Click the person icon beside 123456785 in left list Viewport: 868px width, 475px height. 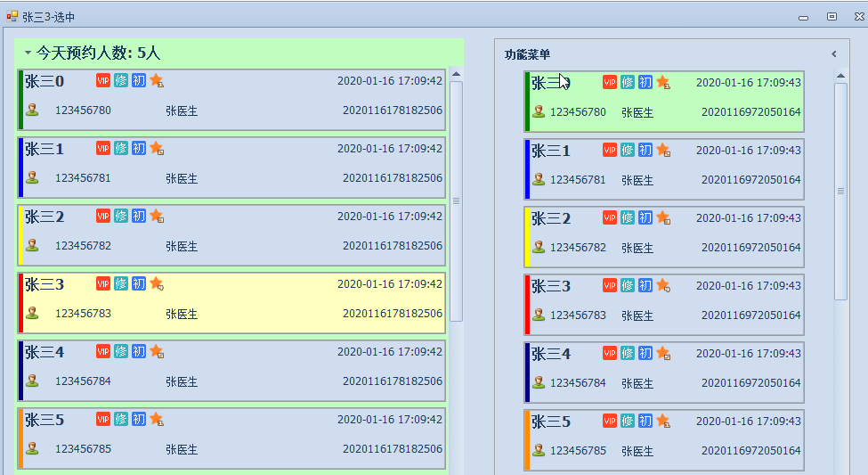point(33,448)
